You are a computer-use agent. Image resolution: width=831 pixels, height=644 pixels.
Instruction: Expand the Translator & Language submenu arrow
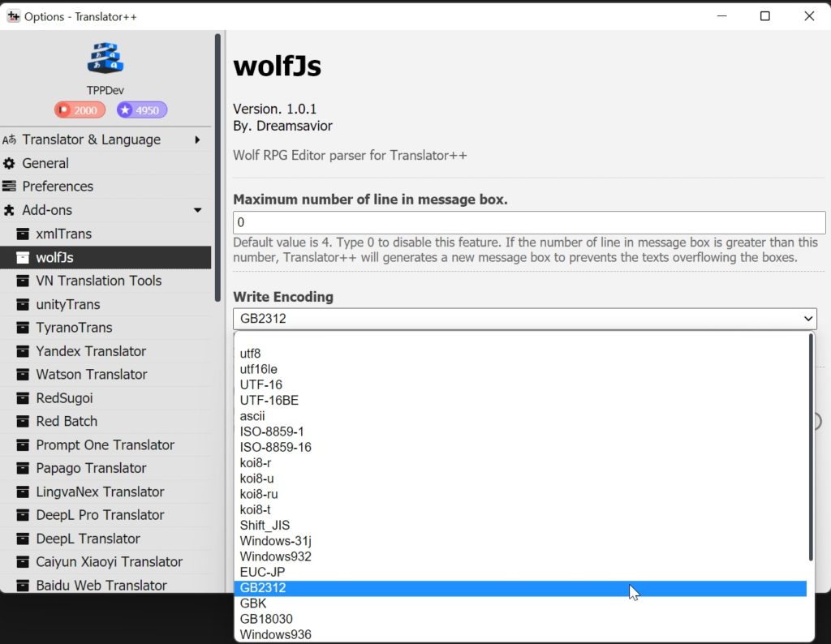[x=197, y=140]
